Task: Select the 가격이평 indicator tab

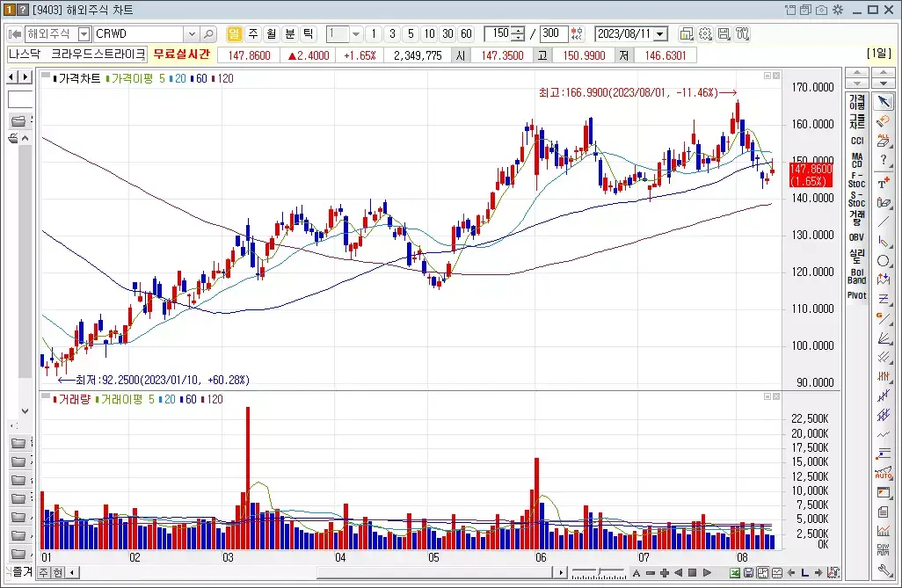Action: click(856, 102)
